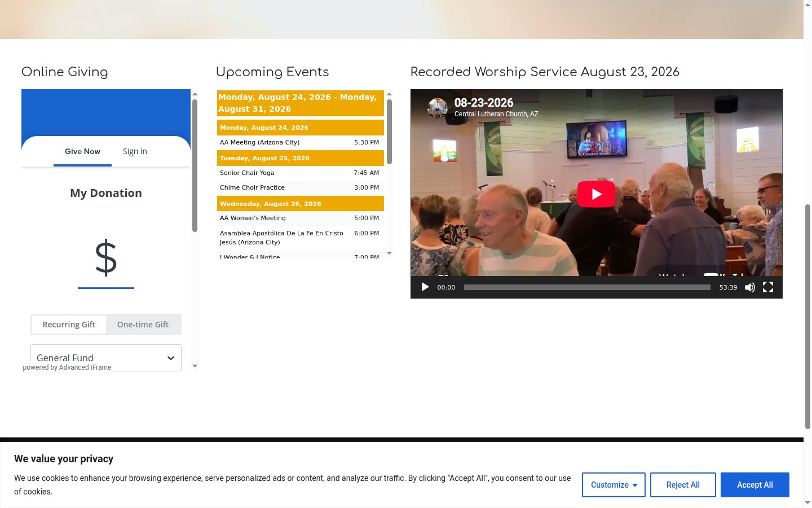Click the giving widget's scroll down arrow
812x508 pixels.
click(195, 366)
